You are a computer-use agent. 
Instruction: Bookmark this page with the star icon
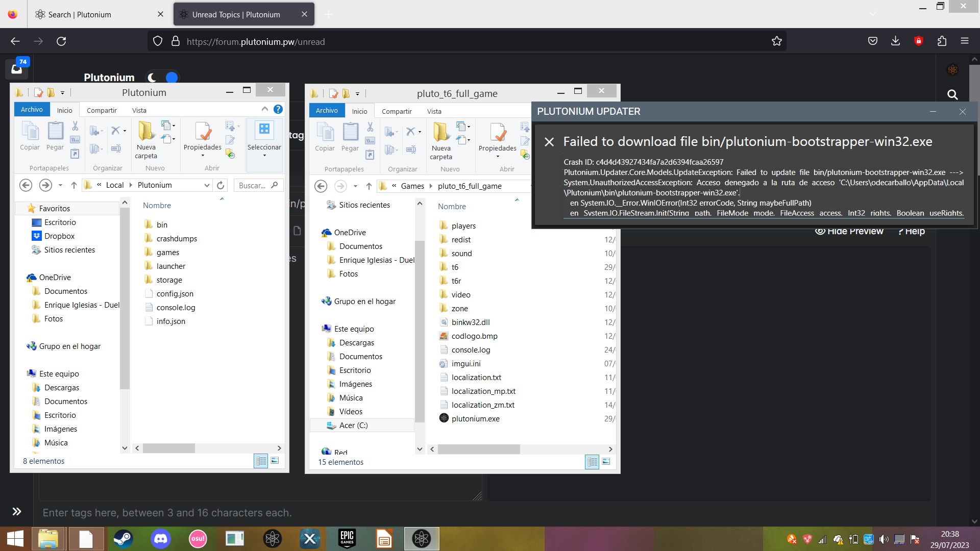777,41
